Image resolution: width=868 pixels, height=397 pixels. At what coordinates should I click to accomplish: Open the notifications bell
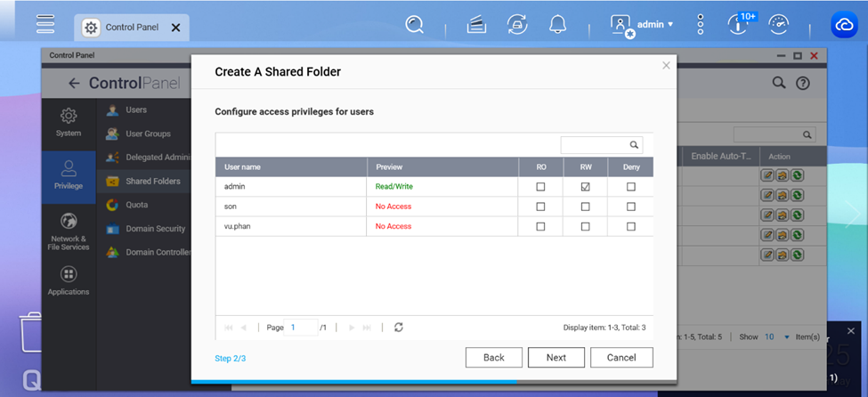click(558, 25)
